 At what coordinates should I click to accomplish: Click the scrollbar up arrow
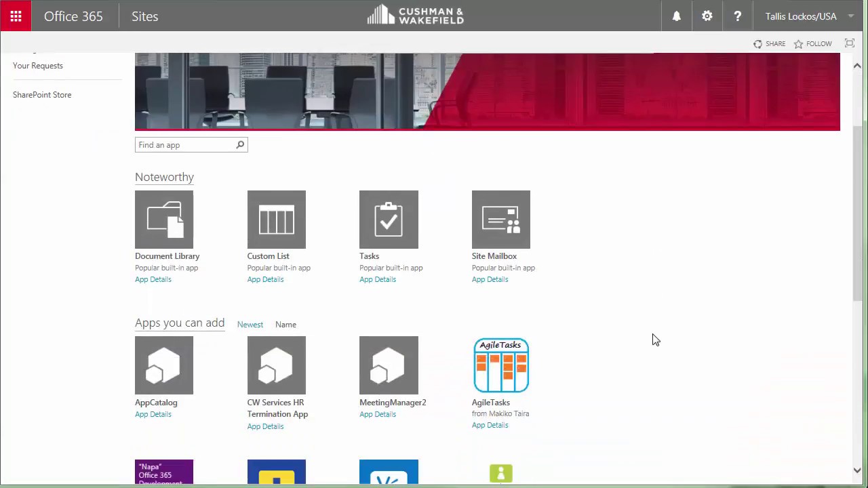click(857, 66)
